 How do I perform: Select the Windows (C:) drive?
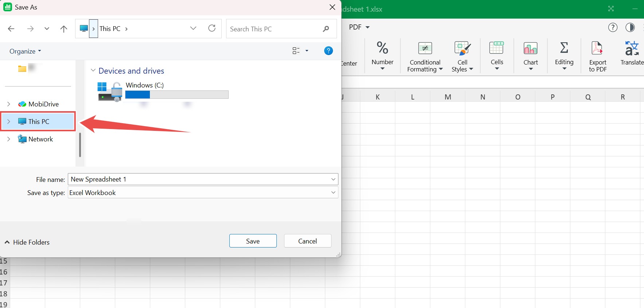(162, 91)
